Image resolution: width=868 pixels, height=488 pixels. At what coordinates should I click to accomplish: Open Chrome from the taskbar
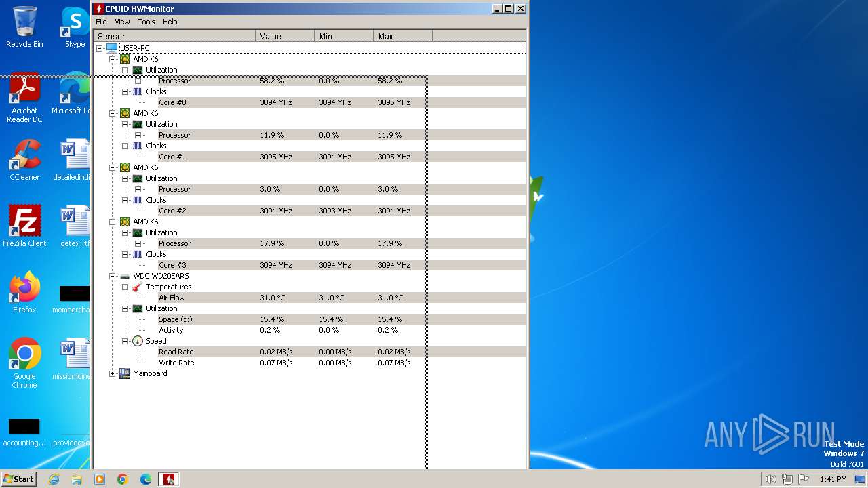pyautogui.click(x=123, y=479)
